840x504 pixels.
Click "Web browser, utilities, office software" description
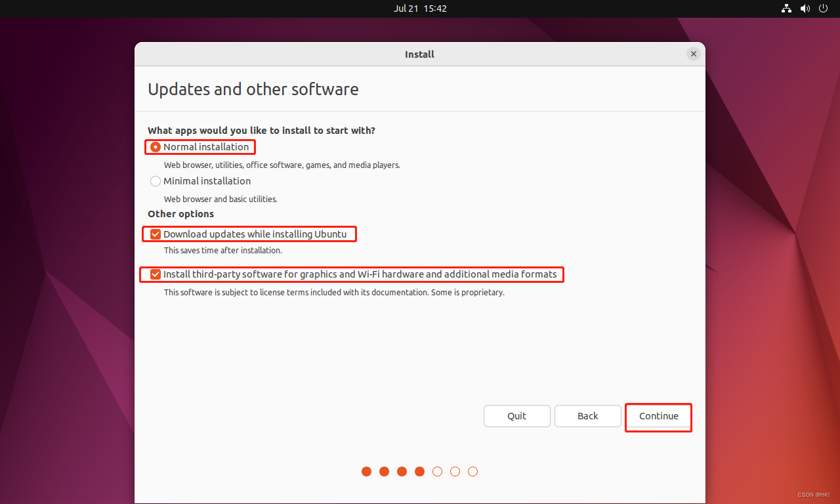282,165
